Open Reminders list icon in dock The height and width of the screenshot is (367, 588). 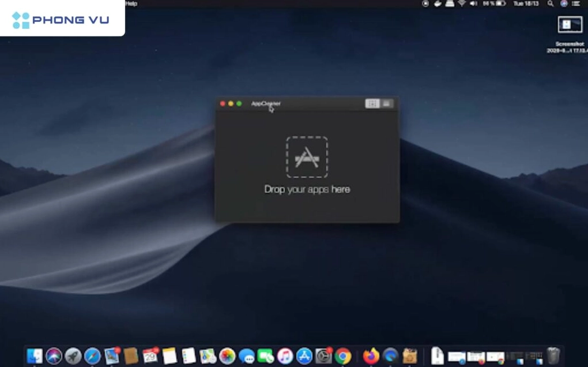(189, 355)
